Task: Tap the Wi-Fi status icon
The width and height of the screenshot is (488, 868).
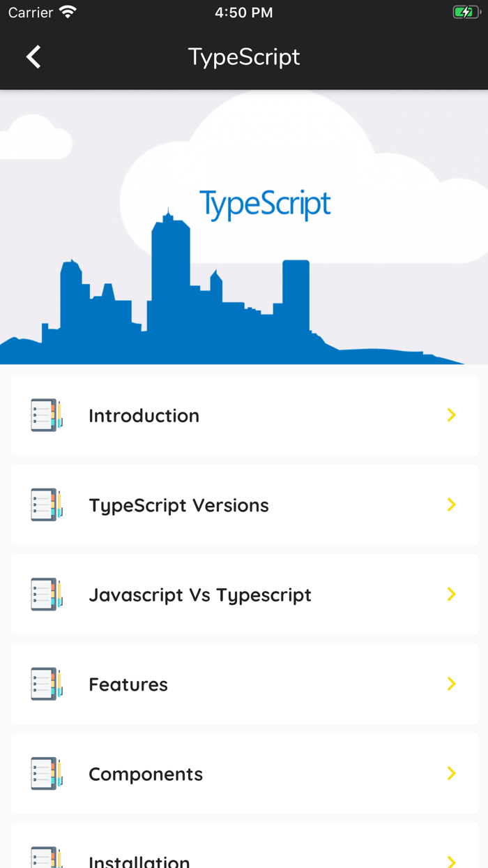Action: 68,12
